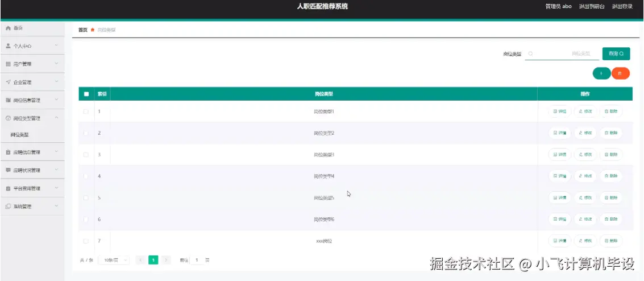This screenshot has width=644, height=281.
Task: Click the 索引 column header
Action: click(x=102, y=94)
